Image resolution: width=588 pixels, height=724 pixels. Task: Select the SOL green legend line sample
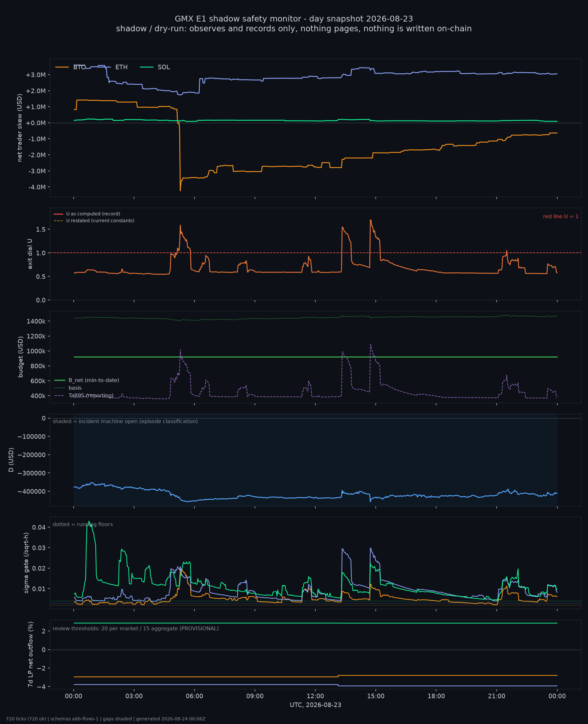(x=147, y=67)
